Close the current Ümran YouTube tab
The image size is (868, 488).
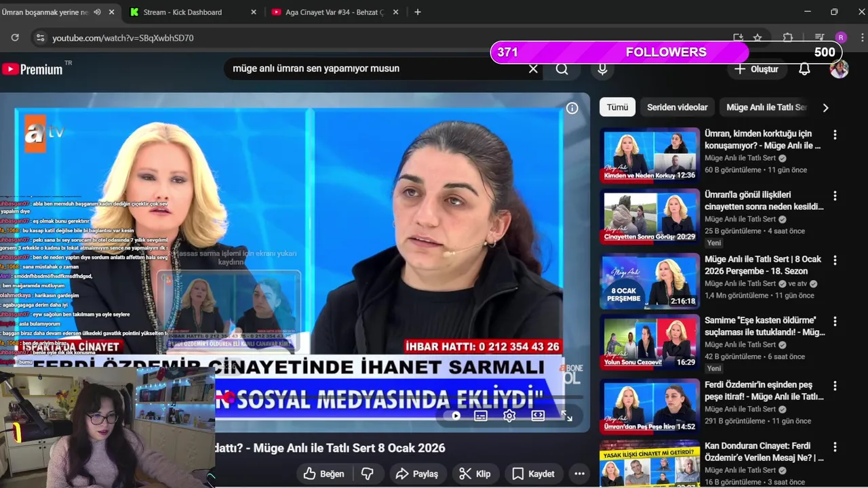(112, 12)
